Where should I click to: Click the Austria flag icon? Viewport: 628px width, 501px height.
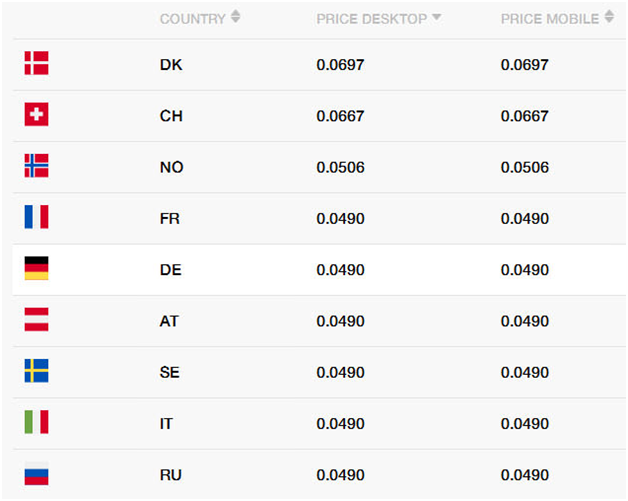(36, 319)
